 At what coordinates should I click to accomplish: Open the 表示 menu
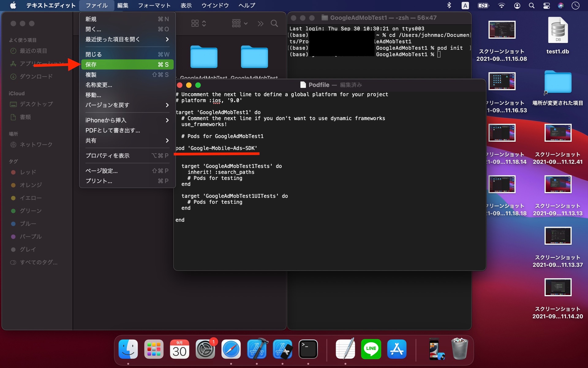(x=186, y=6)
